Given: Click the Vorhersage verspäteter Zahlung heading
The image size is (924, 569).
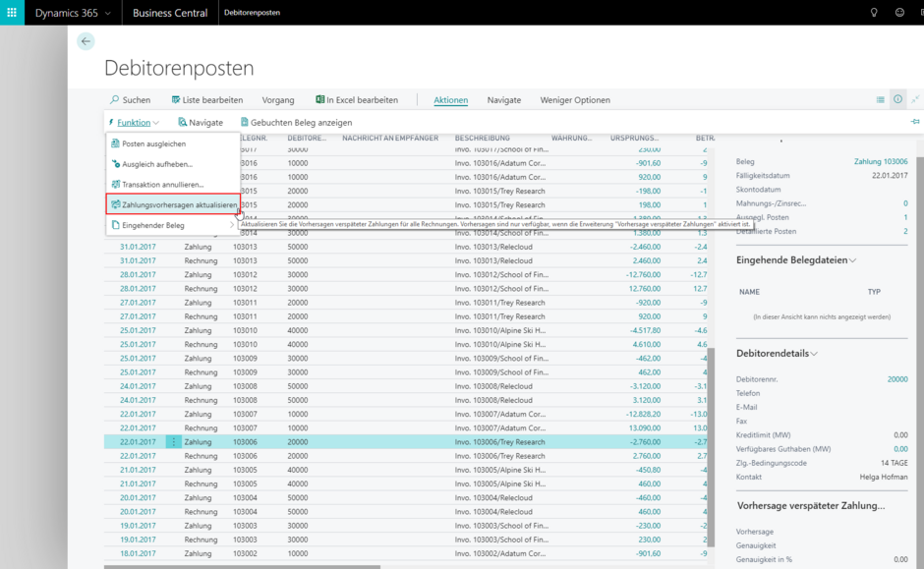Looking at the screenshot, I should tap(811, 505).
